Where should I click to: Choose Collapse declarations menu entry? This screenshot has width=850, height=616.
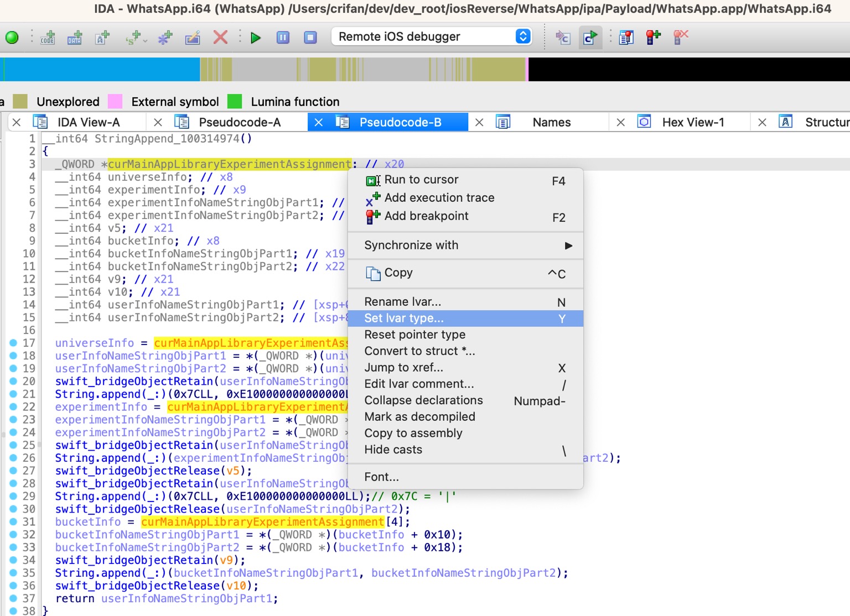click(465, 400)
